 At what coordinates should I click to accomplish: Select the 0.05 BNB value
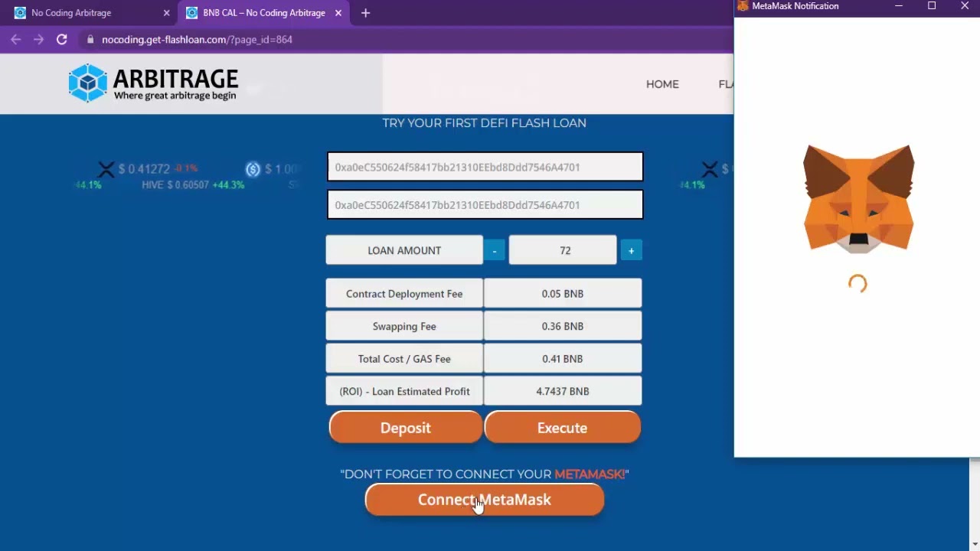[563, 294]
